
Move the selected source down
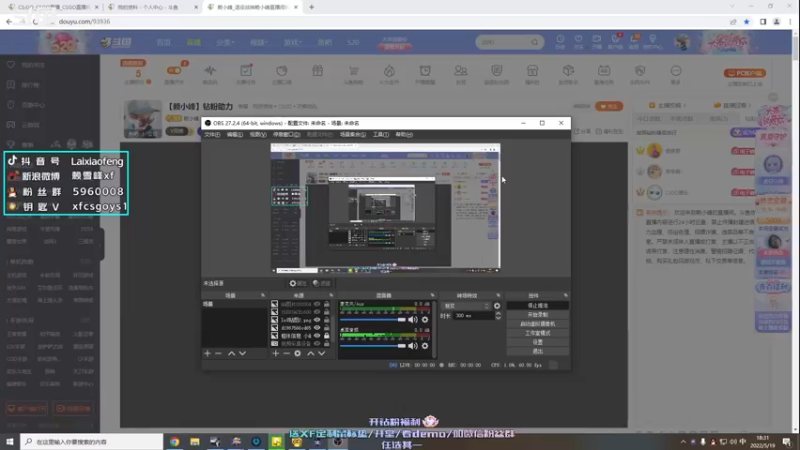coord(321,353)
